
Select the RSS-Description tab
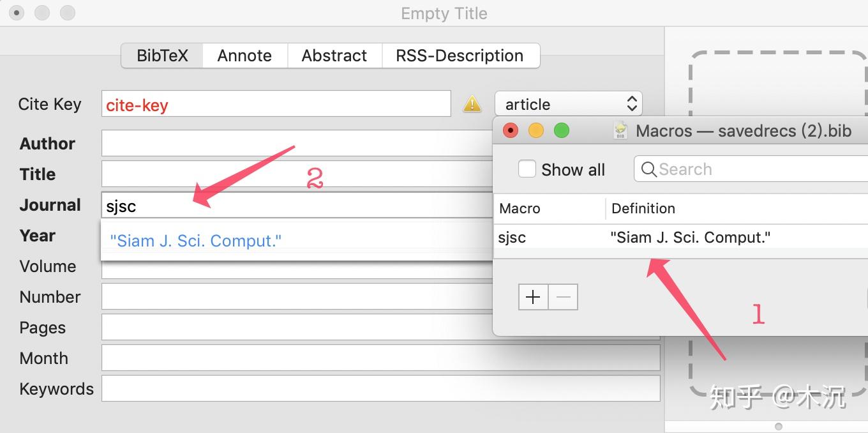460,56
